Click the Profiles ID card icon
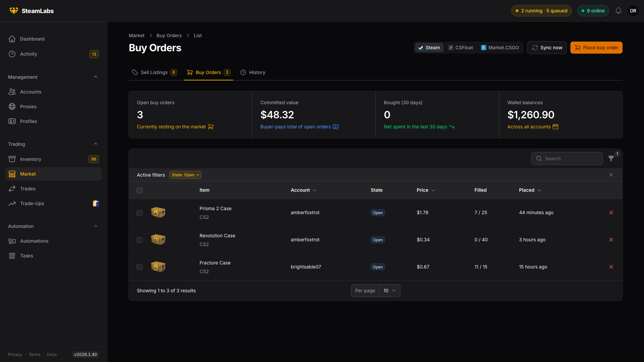The width and height of the screenshot is (644, 362). [x=12, y=121]
